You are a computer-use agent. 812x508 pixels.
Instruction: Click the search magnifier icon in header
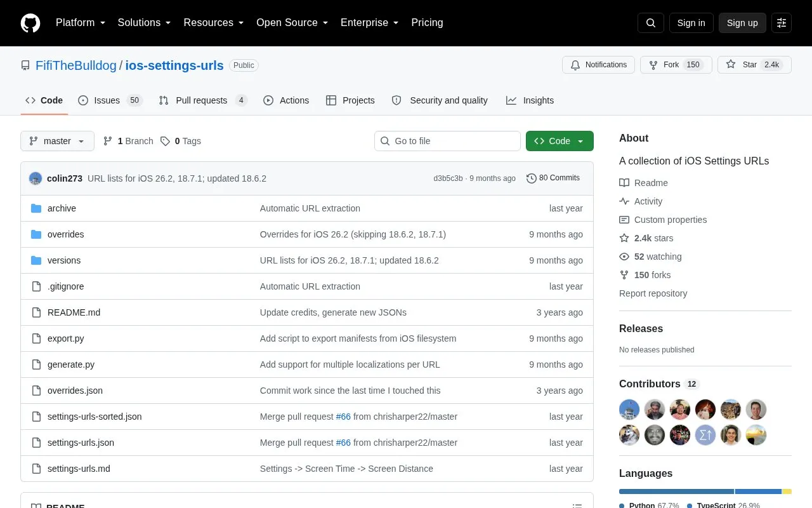coord(651,23)
